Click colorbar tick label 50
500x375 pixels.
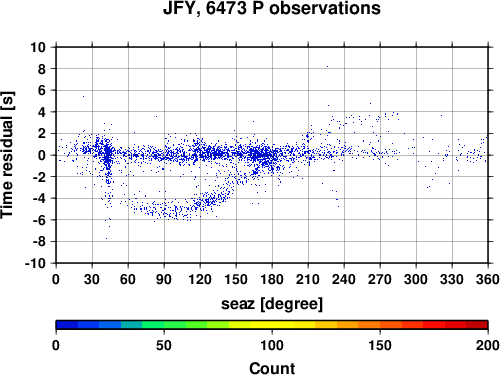(164, 345)
